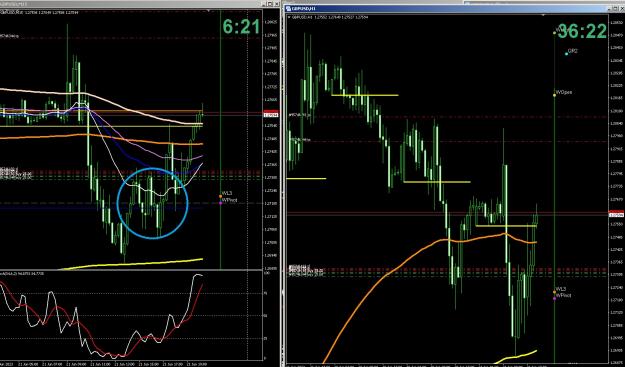Select the WPivot label in the left chart
Image resolution: width=625 pixels, height=367 pixels.
tap(229, 200)
